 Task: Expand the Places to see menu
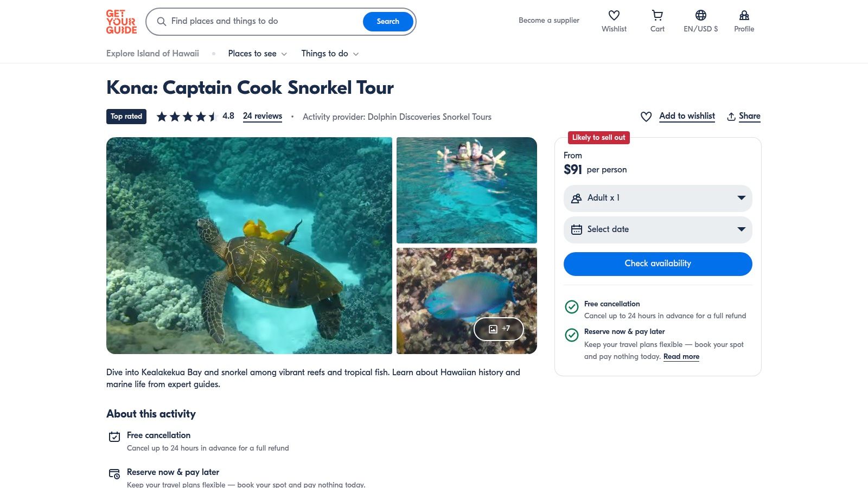tap(257, 54)
